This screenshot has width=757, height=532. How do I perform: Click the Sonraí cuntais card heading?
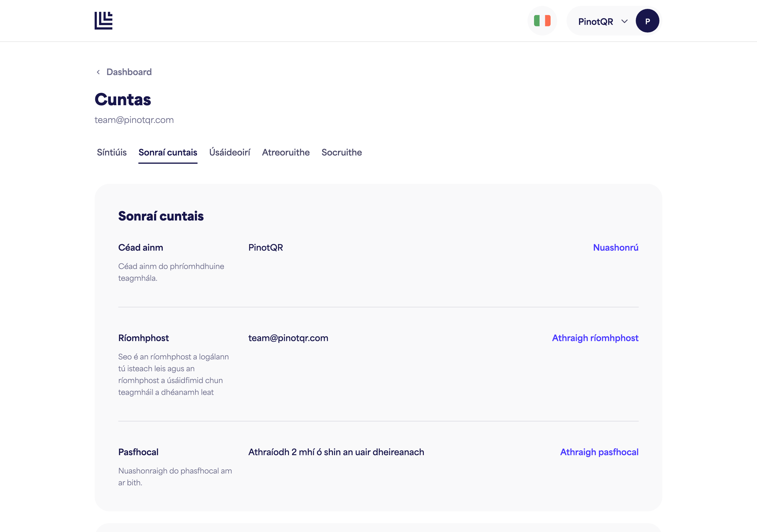[161, 216]
